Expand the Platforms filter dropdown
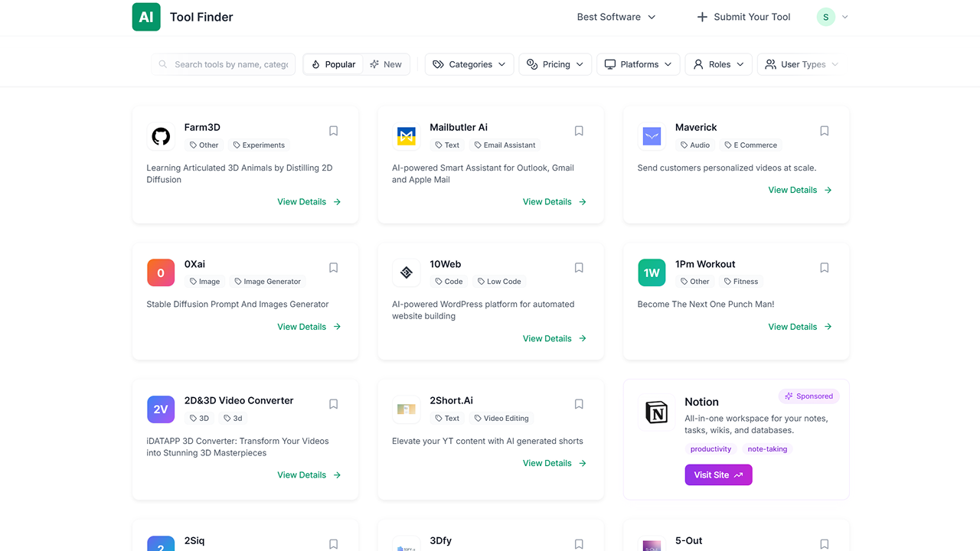Viewport: 980px width, 551px height. (x=639, y=64)
